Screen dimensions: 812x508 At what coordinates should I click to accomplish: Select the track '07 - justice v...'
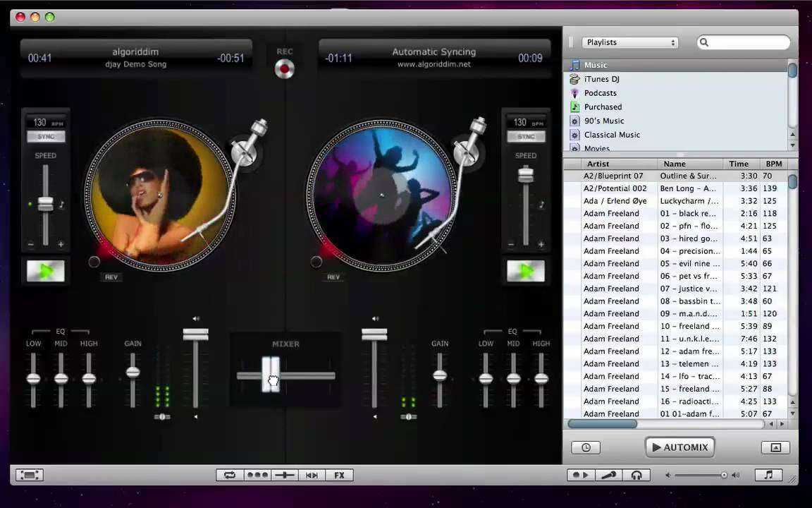pos(676,288)
